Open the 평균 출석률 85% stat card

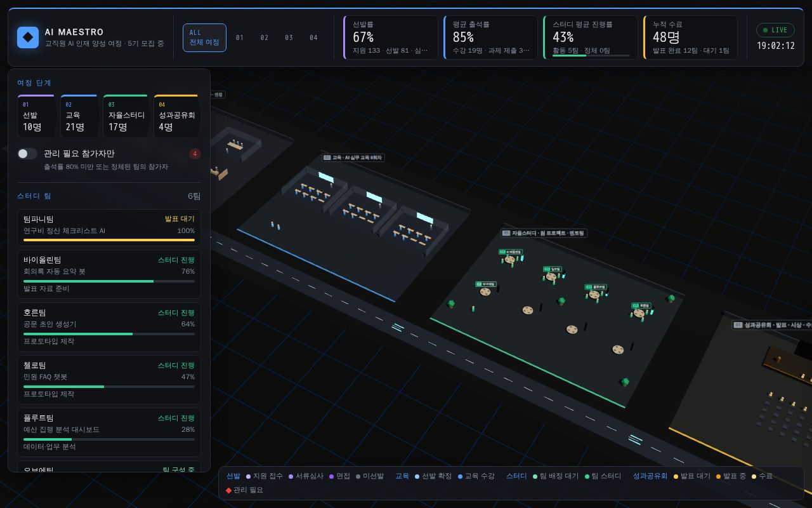491,37
